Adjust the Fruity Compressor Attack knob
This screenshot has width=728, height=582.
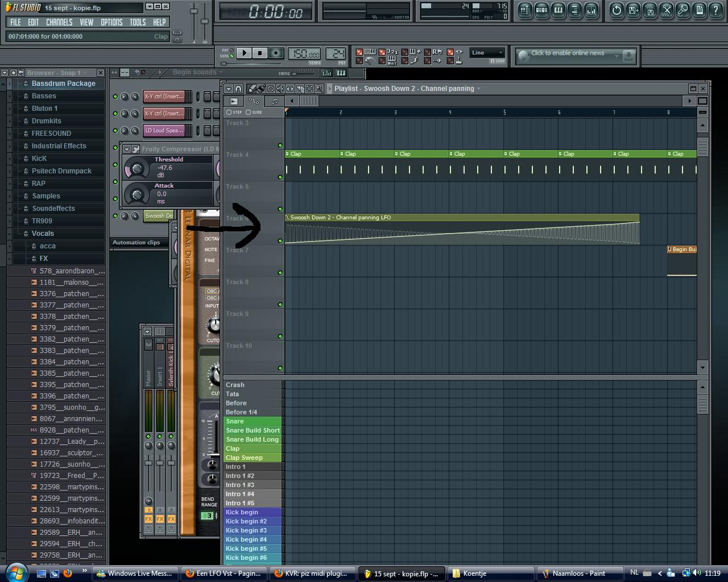[136, 194]
